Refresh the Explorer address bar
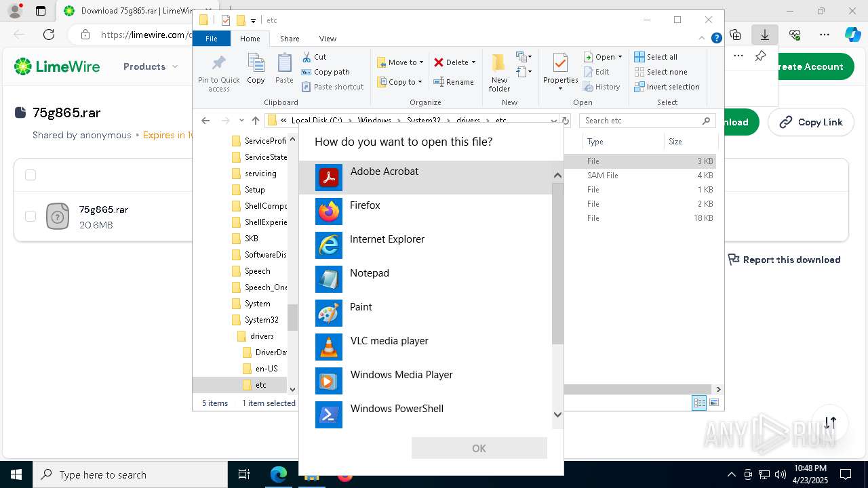868x488 pixels. pos(566,121)
